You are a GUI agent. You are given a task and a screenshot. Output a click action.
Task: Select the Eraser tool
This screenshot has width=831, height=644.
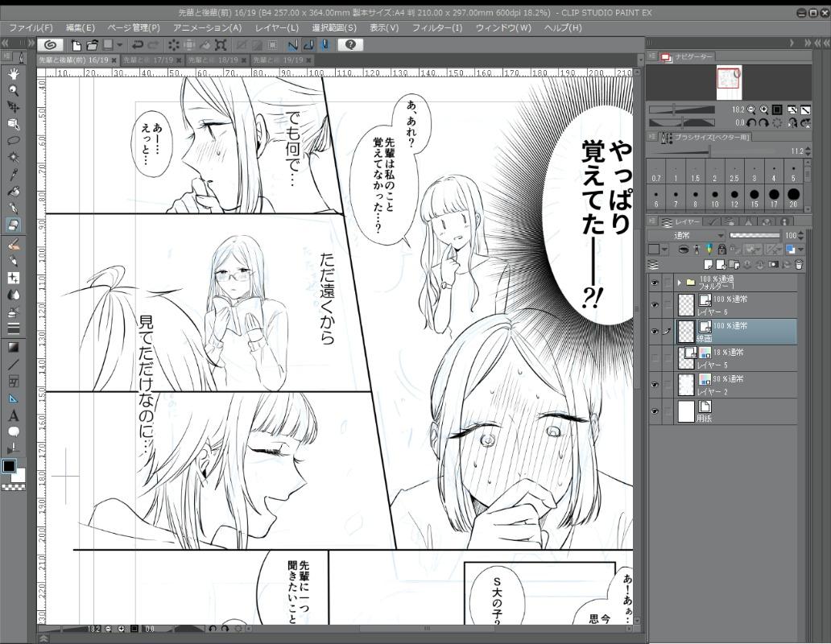[13, 225]
